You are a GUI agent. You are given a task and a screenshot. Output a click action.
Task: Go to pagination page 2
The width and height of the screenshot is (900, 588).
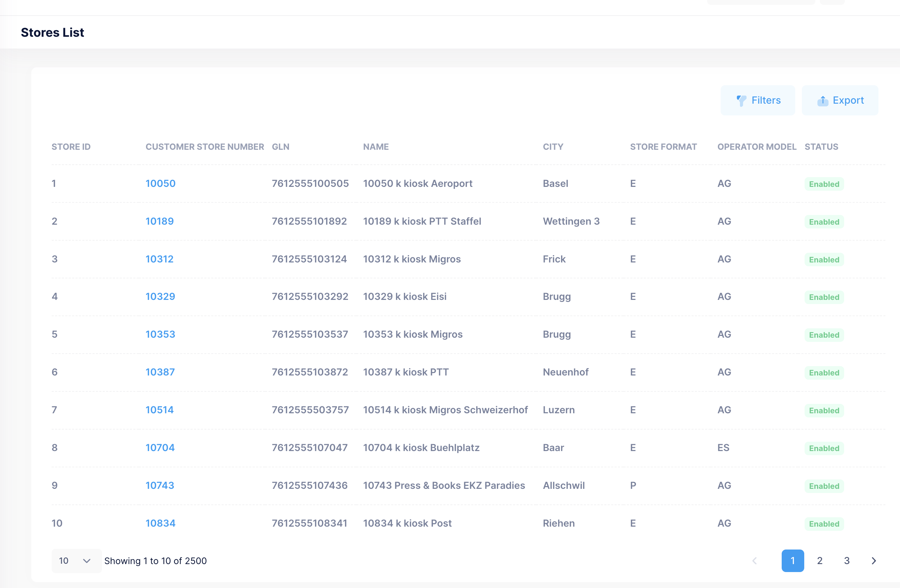820,561
